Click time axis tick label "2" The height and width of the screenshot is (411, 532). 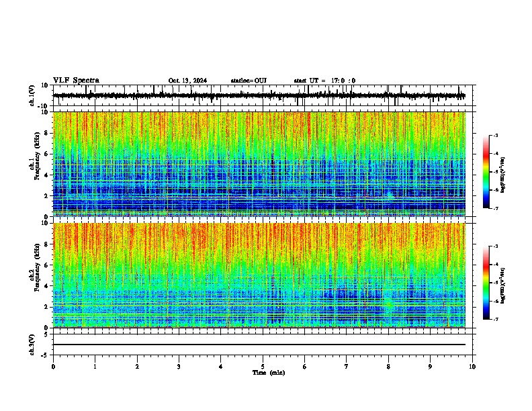(x=137, y=367)
